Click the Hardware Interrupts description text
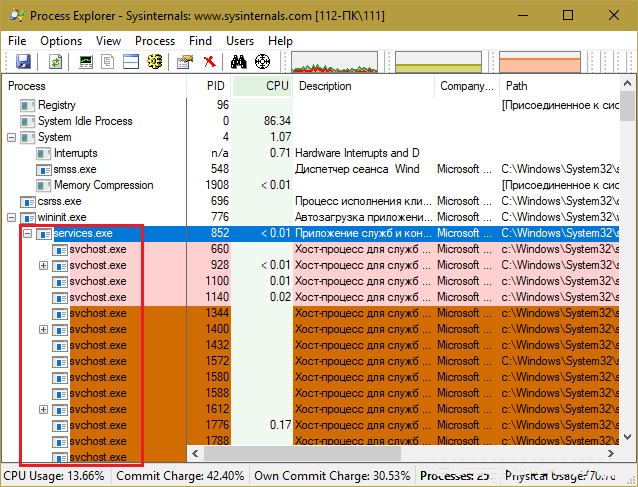Screen dimensions: 638x487 (x=357, y=153)
